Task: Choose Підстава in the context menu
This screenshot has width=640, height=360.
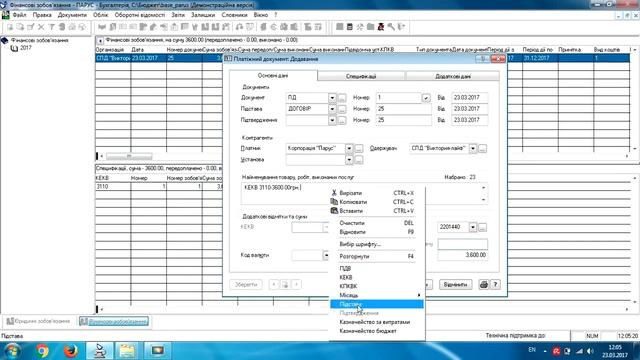Action: 377,304
